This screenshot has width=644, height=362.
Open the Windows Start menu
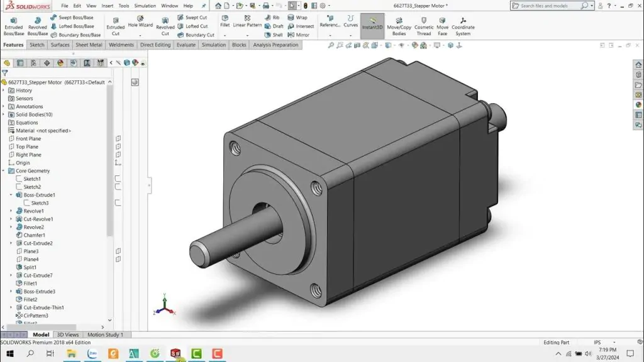10,353
